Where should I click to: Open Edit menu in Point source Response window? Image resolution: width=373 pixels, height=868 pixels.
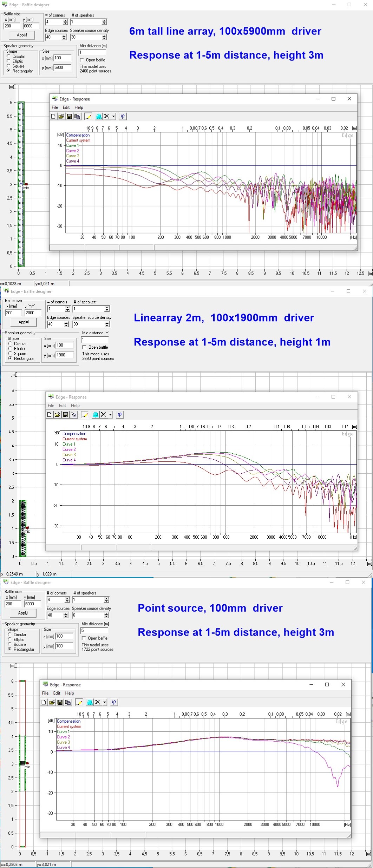[57, 693]
